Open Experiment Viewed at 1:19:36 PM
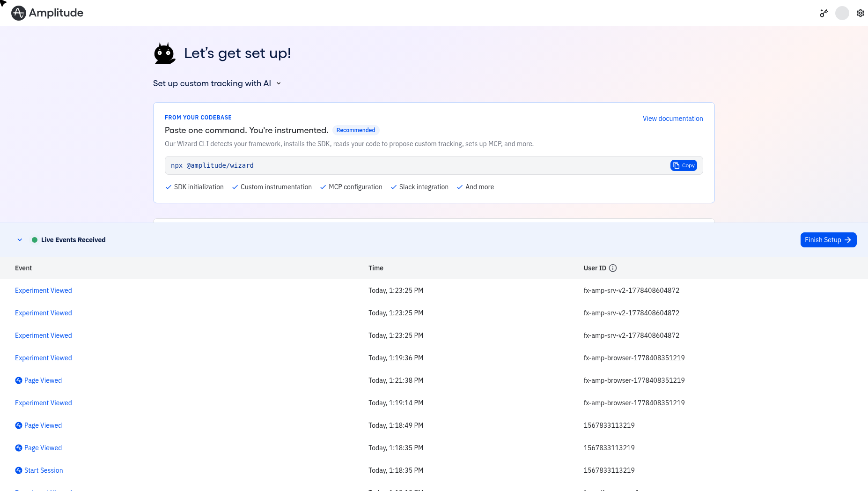 click(44, 358)
